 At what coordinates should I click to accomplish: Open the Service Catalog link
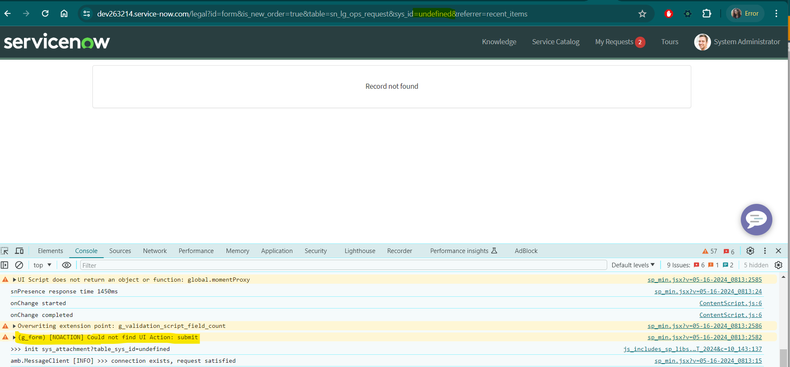[556, 42]
